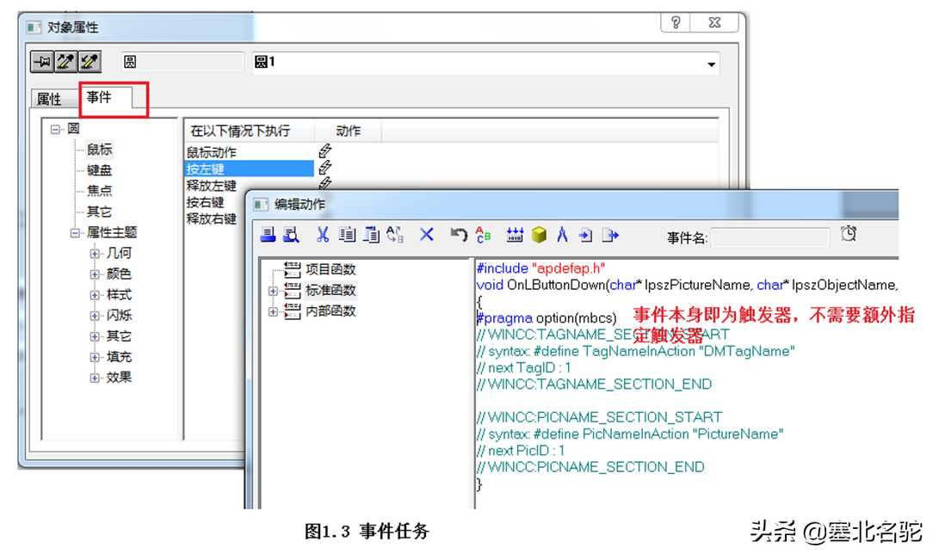Click the alarm clock trigger icon
This screenshot has width=939, height=560.
849,233
